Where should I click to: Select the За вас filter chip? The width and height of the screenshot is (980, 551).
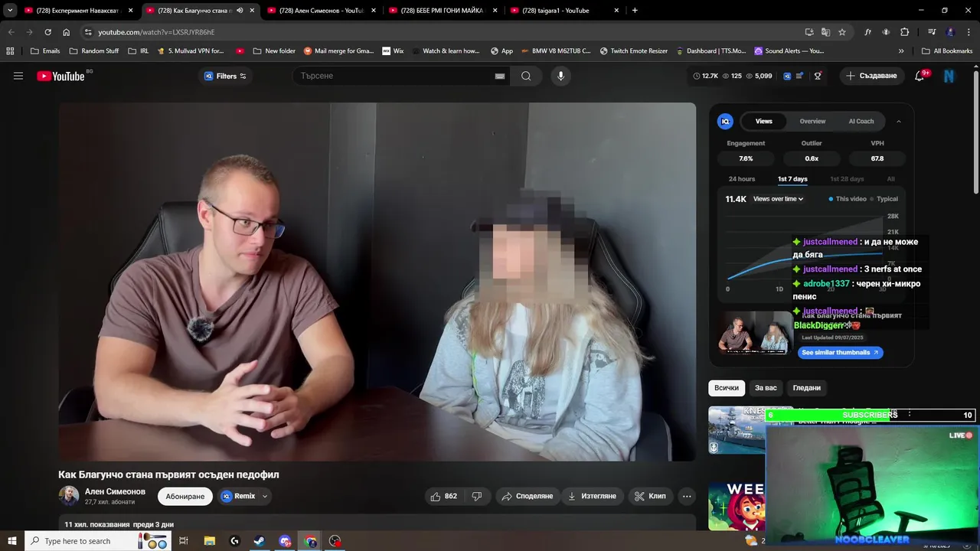point(766,388)
